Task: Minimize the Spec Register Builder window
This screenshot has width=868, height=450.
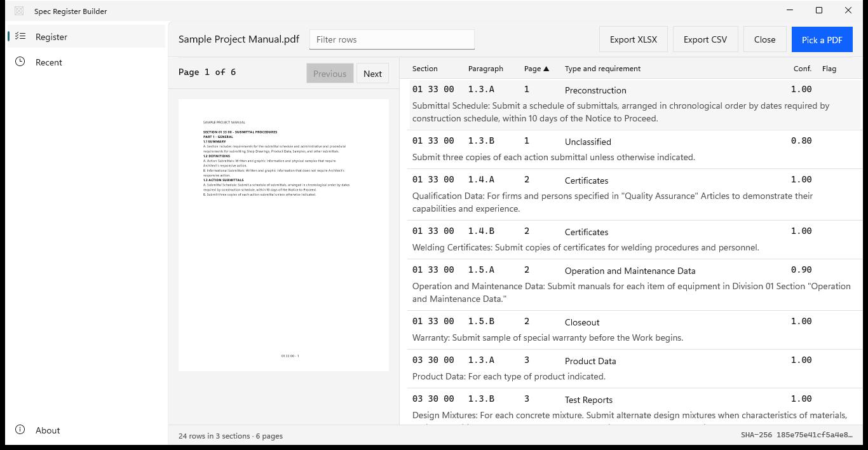Action: (x=790, y=10)
